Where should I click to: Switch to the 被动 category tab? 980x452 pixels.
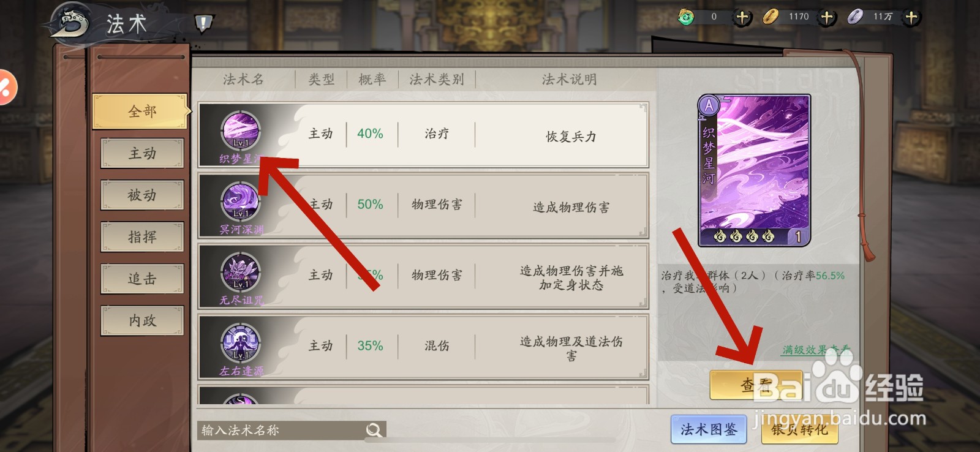coord(142,195)
